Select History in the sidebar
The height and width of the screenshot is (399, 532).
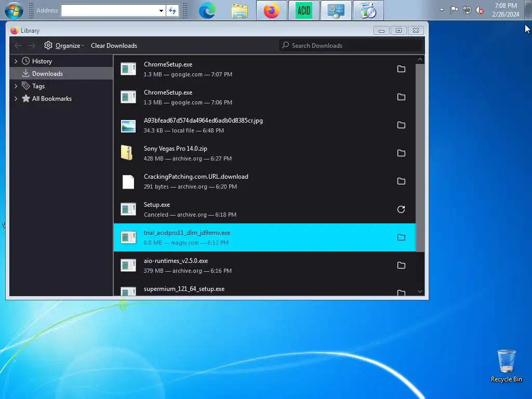pos(42,61)
